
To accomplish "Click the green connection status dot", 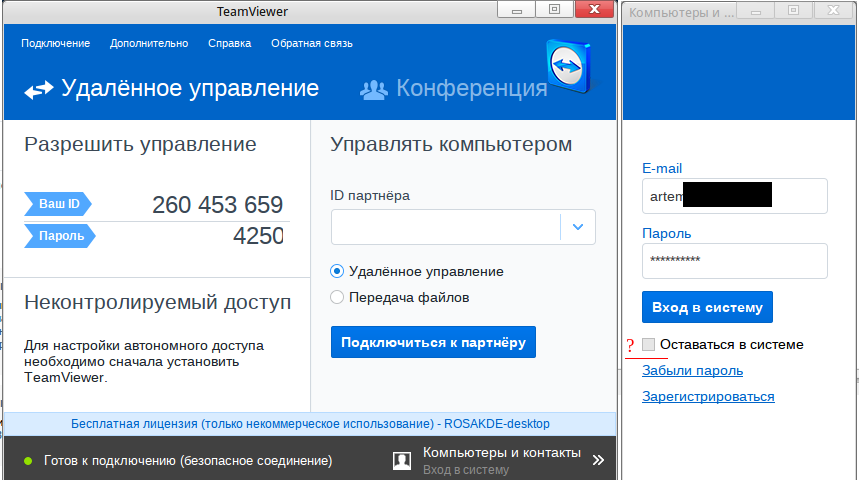I will [28, 461].
